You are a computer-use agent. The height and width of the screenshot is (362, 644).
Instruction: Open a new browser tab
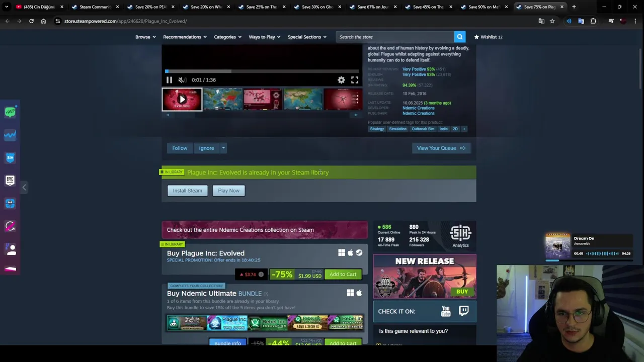(574, 7)
